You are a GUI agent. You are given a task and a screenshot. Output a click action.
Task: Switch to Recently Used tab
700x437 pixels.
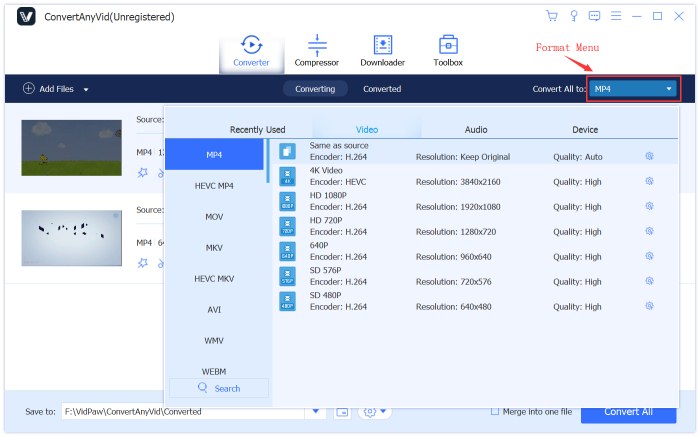coord(258,129)
